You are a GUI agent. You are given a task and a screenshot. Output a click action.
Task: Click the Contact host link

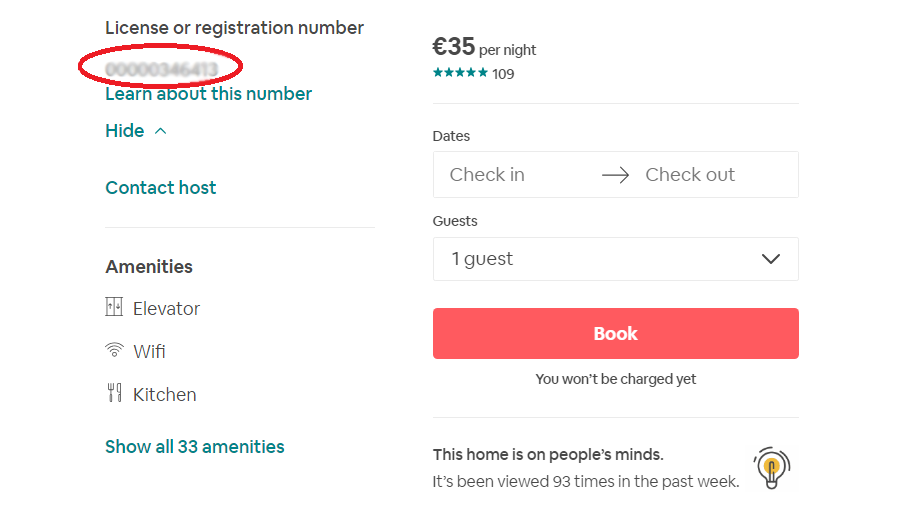[x=160, y=188]
